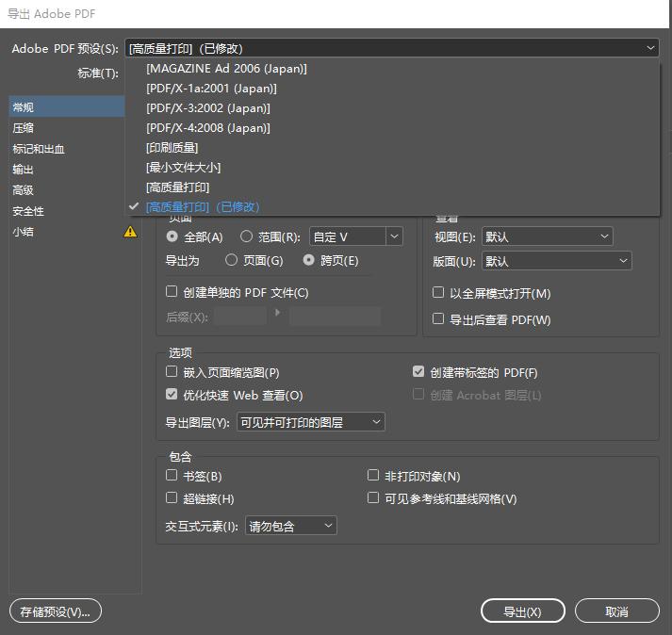Open the 范围 page range dropdown arrow
Viewport: 672px width, 635px height.
[394, 236]
